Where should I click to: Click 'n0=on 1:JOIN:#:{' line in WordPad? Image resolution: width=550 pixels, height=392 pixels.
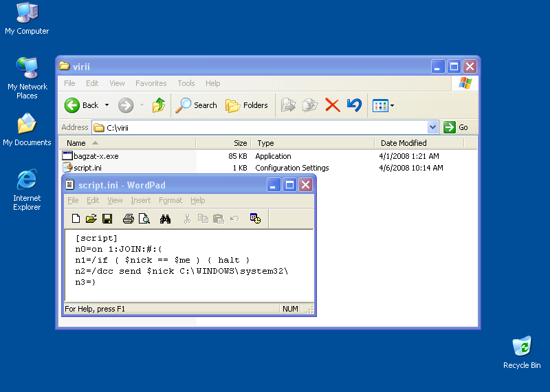pos(118,249)
